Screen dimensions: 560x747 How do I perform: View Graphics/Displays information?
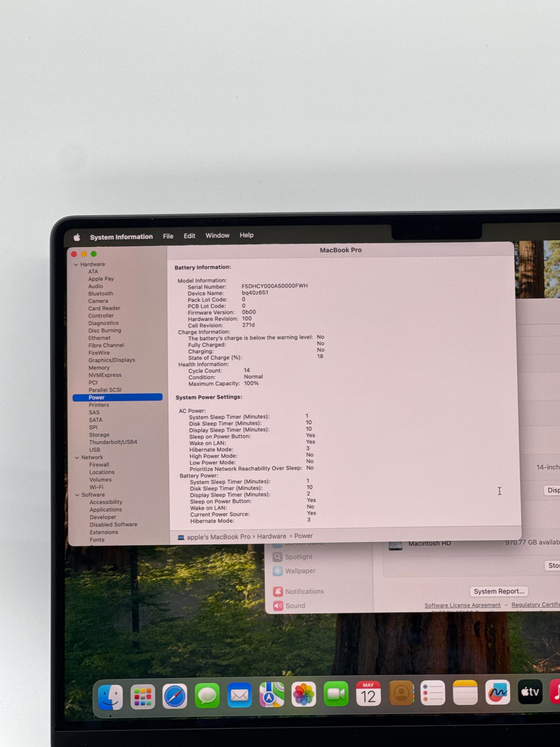tap(112, 360)
